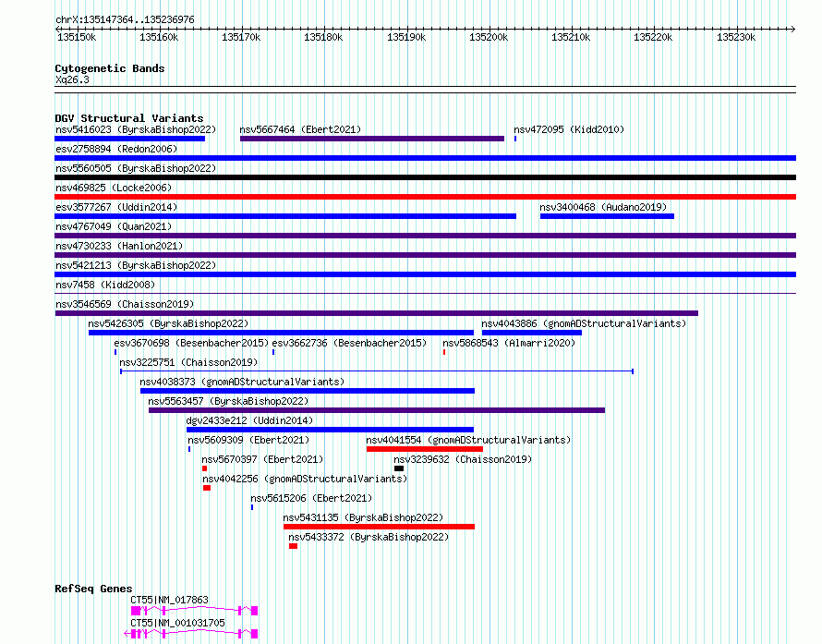Select the nsv4043886 gnomAD variant label

(x=584, y=323)
